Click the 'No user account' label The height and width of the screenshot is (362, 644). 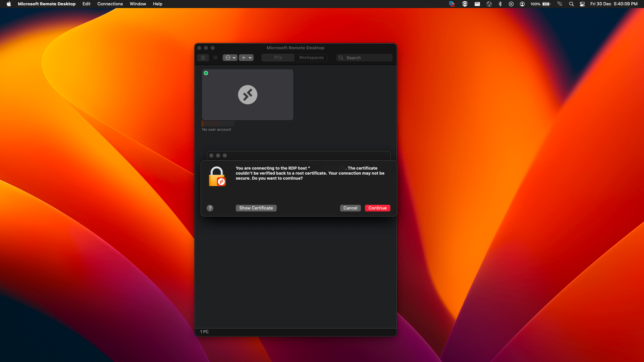217,129
